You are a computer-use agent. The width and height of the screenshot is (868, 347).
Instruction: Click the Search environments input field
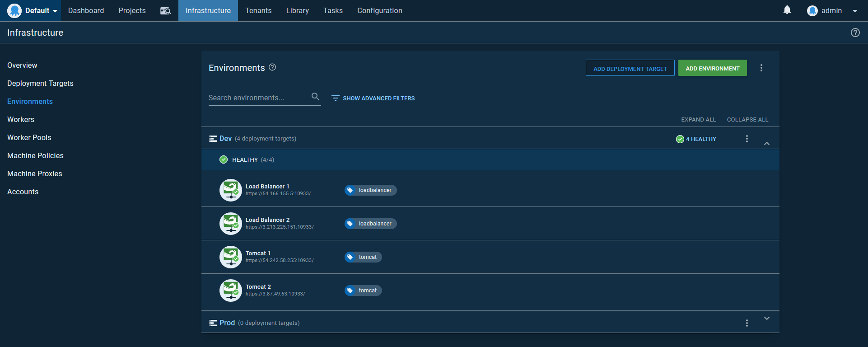[257, 98]
